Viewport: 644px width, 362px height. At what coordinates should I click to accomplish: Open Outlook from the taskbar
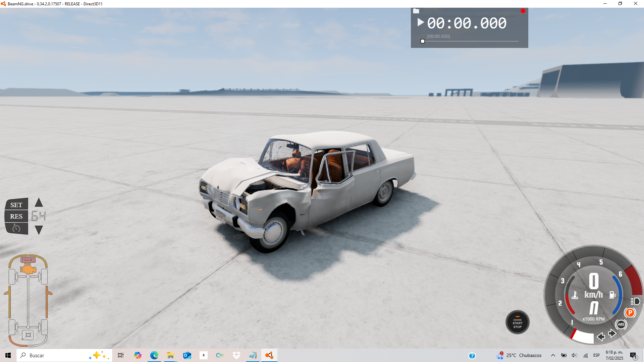pos(187,355)
